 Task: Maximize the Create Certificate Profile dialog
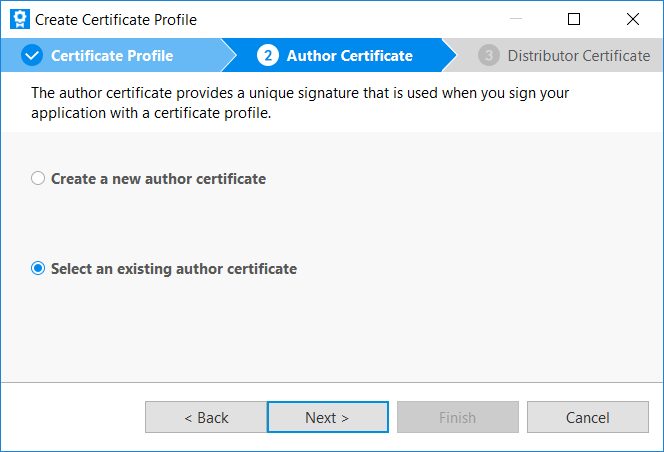click(573, 19)
